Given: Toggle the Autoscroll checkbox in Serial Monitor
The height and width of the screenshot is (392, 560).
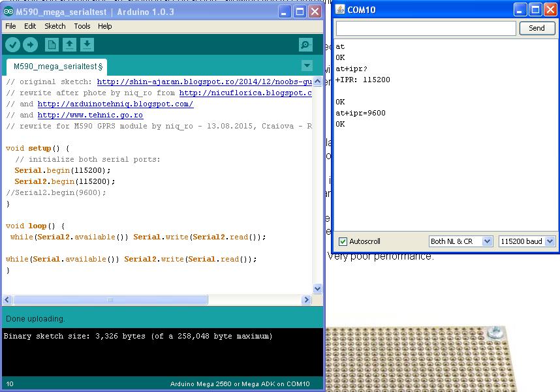Looking at the screenshot, I should tap(342, 241).
